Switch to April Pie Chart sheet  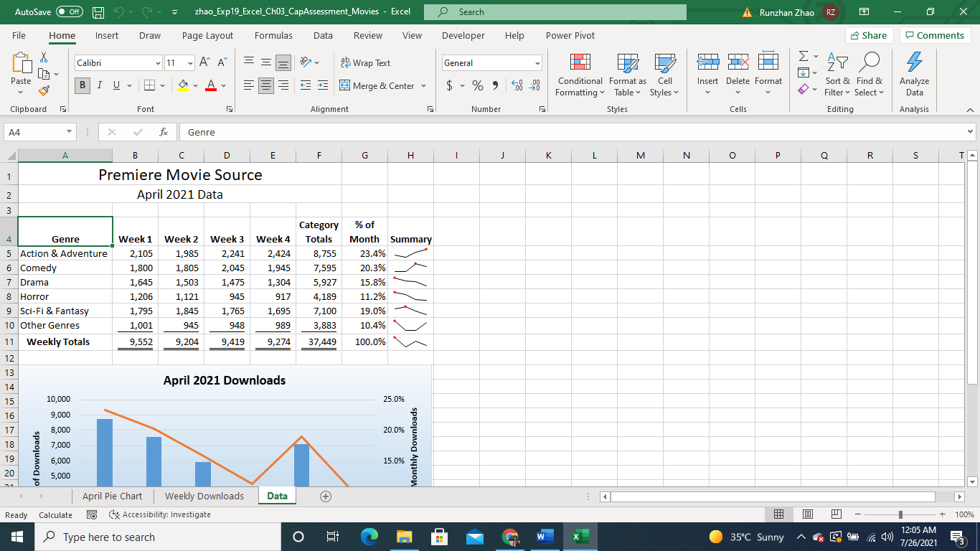[113, 496]
